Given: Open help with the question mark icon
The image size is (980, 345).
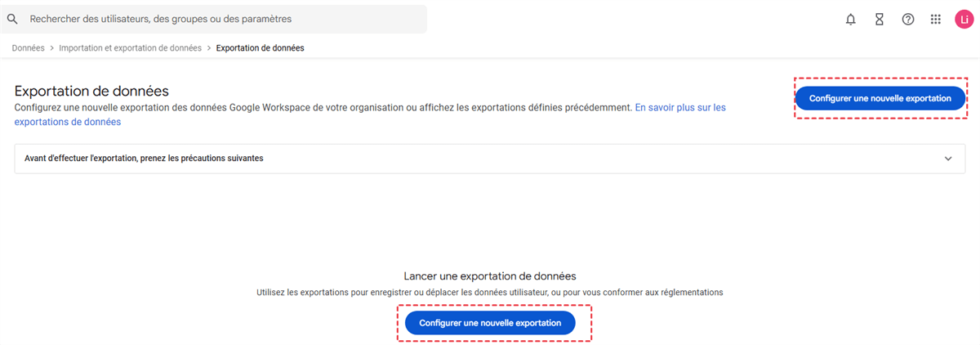Looking at the screenshot, I should tap(908, 20).
